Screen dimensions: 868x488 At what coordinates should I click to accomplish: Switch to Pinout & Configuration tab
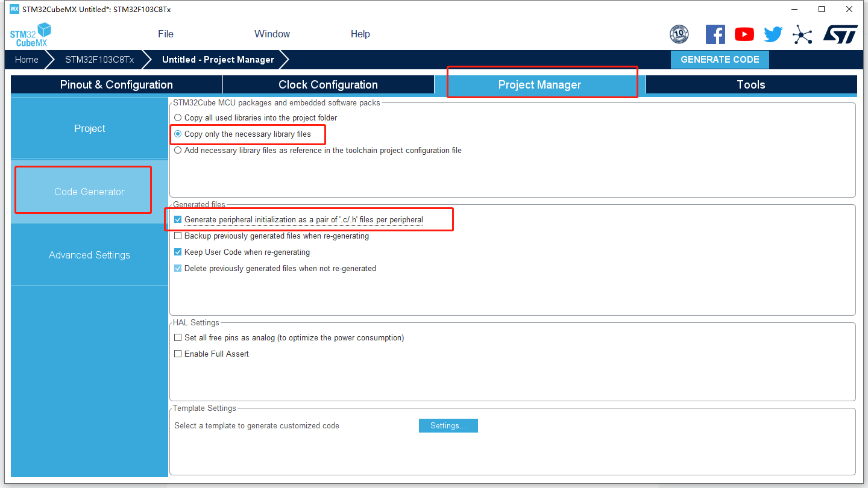coord(116,85)
